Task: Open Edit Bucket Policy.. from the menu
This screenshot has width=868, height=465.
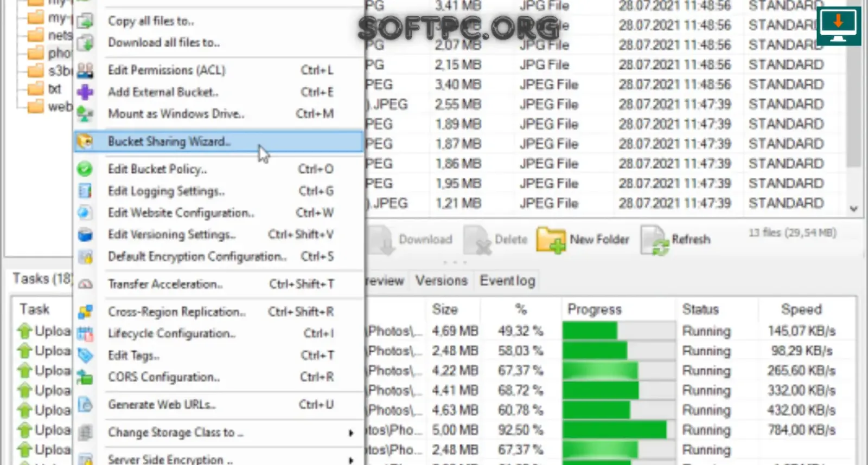Action: 157,169
